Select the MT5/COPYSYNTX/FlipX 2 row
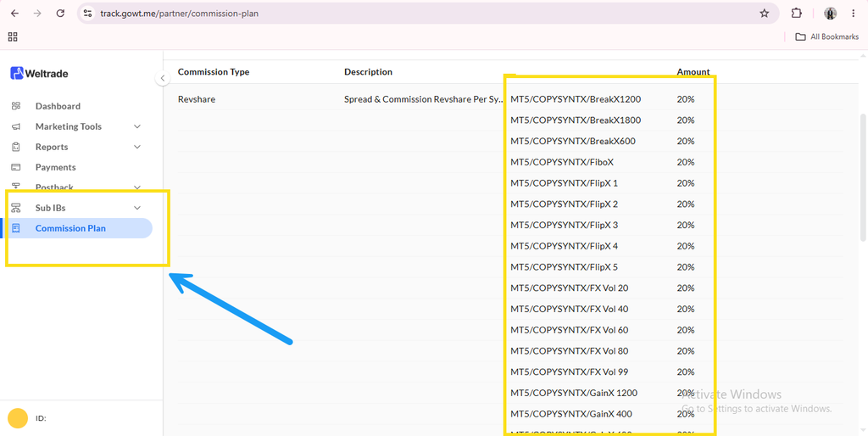 click(x=564, y=204)
